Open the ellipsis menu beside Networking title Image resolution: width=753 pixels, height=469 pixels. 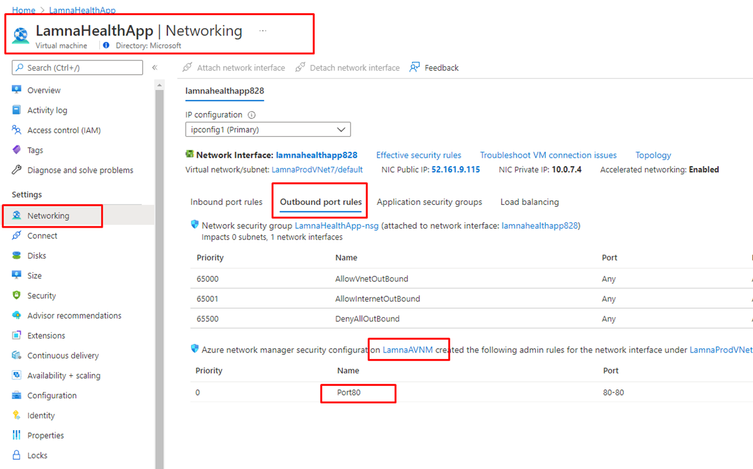(263, 31)
